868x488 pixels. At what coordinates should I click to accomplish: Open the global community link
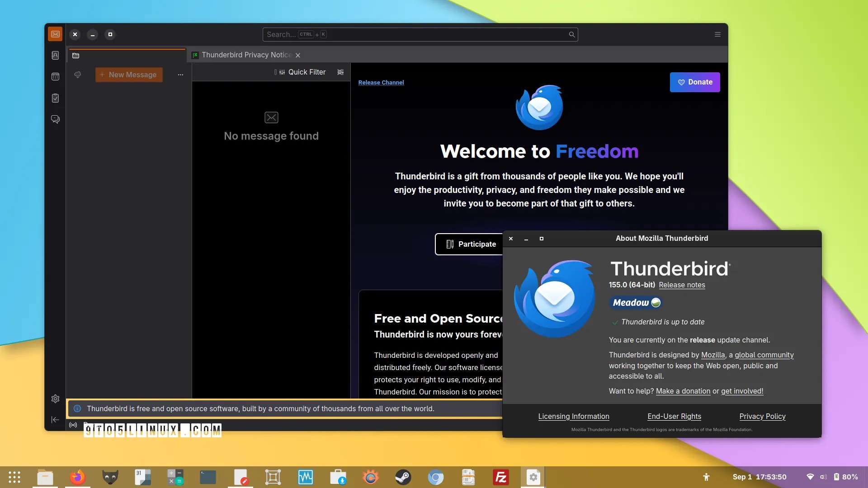(x=764, y=355)
